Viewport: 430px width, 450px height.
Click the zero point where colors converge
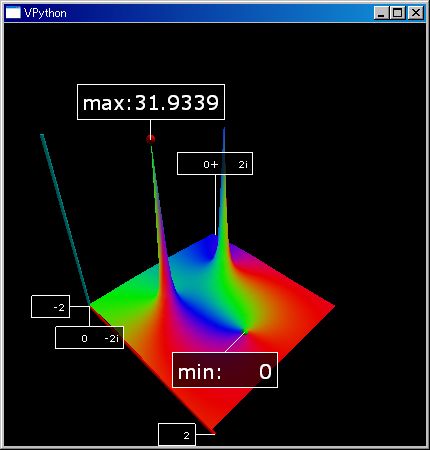point(246,330)
